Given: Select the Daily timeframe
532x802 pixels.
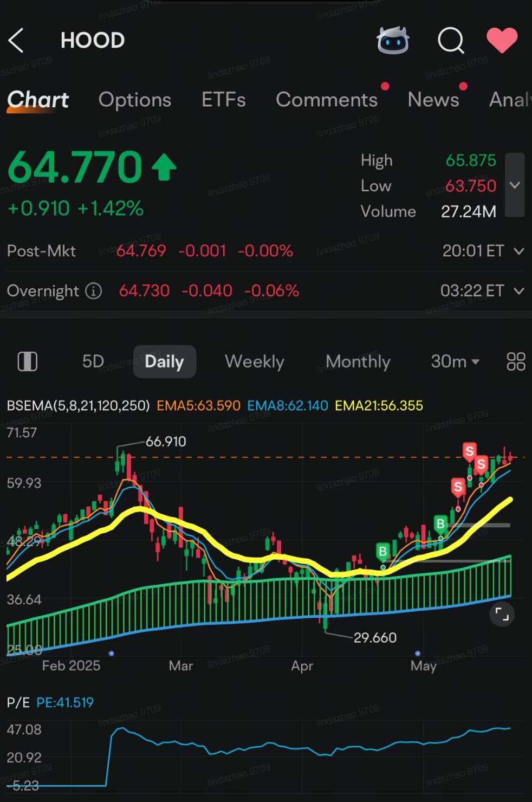Looking at the screenshot, I should pos(165,361).
